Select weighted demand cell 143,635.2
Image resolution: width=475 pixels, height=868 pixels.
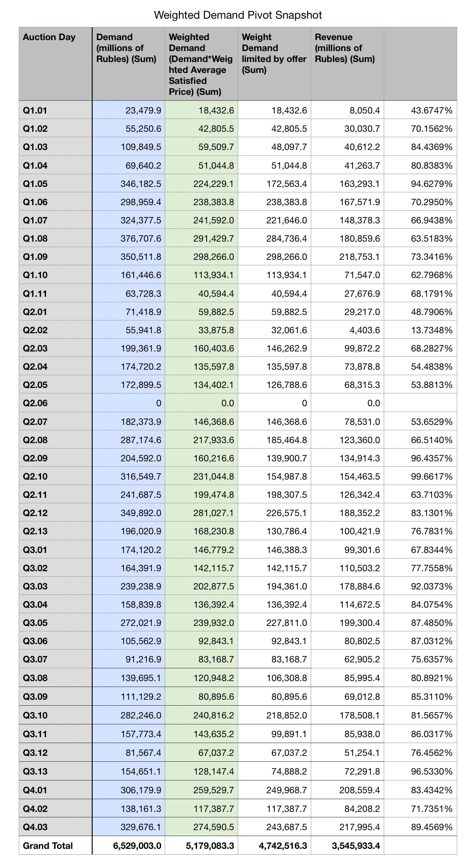pyautogui.click(x=202, y=734)
